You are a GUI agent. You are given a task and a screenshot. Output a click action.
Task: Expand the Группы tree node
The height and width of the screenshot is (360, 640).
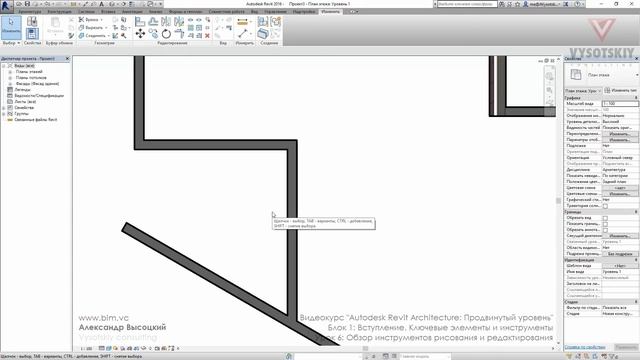[4, 114]
